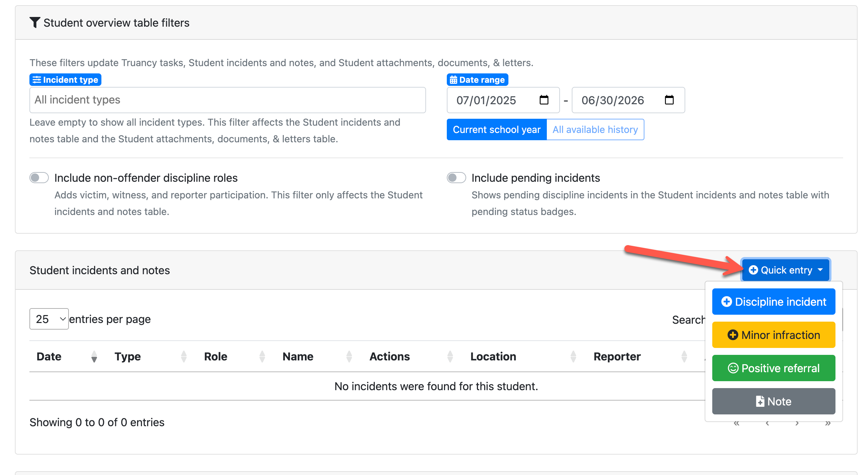Sort by Location column arrows

click(573, 356)
